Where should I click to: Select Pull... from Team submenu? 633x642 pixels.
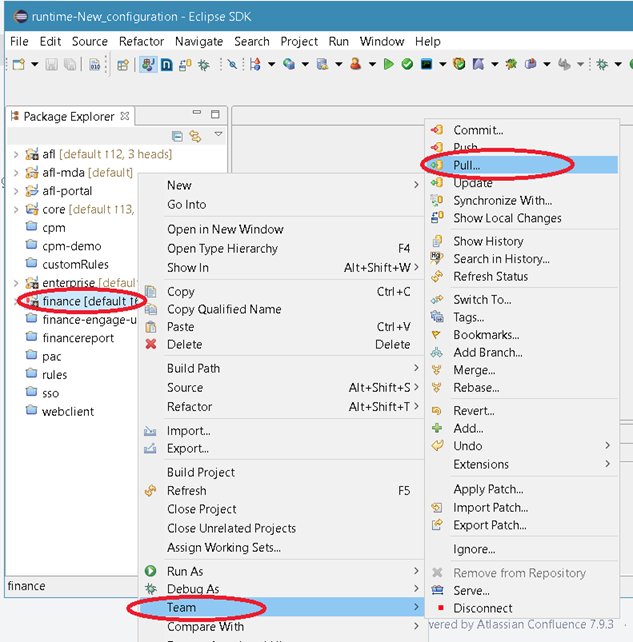467,165
